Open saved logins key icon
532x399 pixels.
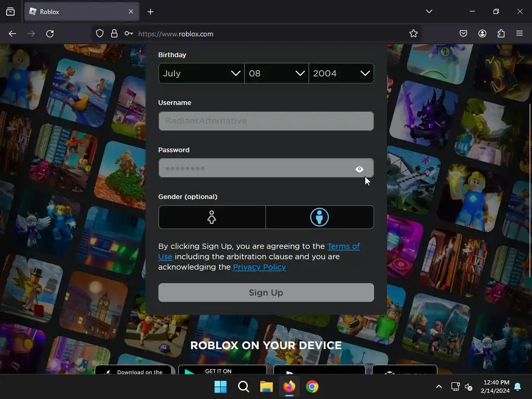click(x=129, y=34)
